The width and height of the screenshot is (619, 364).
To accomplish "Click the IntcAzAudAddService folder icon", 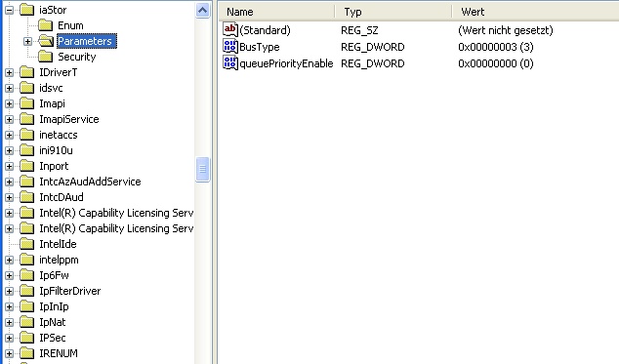I will [26, 182].
